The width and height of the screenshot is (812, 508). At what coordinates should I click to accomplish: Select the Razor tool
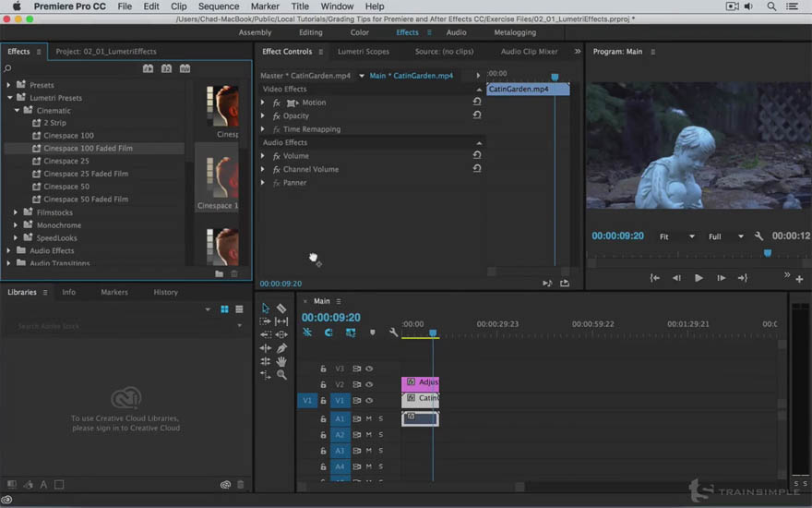(281, 308)
